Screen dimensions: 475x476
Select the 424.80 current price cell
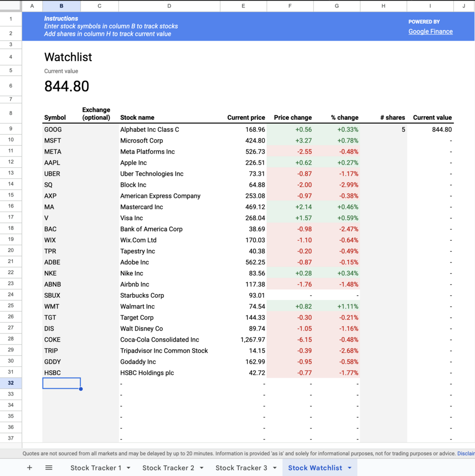pos(243,141)
